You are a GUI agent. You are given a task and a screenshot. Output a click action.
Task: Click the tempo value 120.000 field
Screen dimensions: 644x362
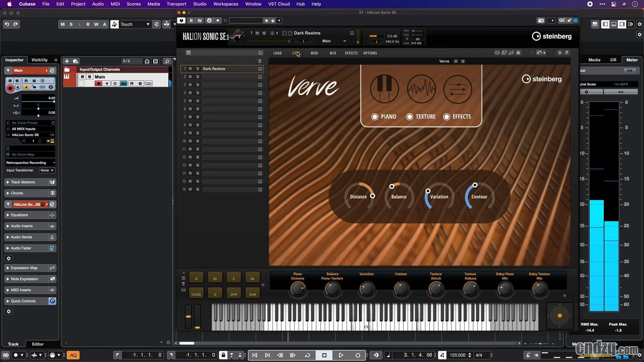pos(458,355)
